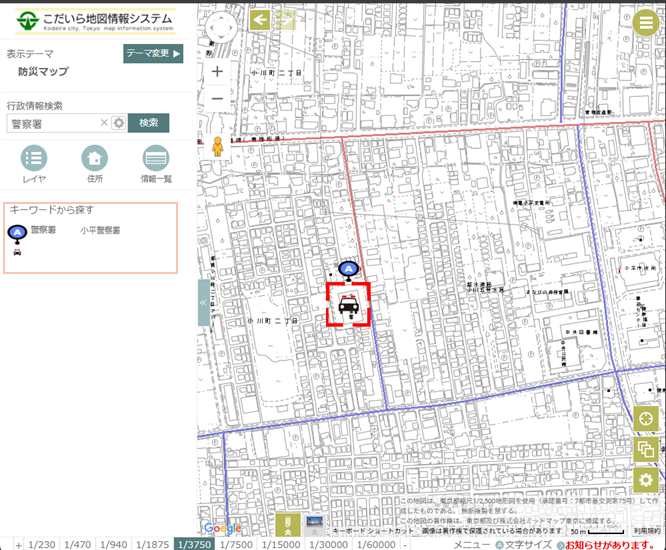The height and width of the screenshot is (550, 666).
Task: Click the 警察署 result category label
Action: 43,230
